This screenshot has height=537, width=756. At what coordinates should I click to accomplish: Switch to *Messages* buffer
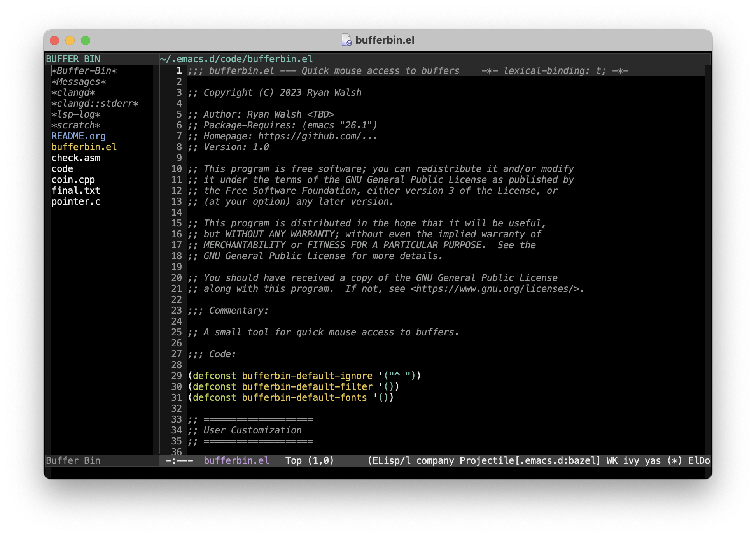click(79, 82)
